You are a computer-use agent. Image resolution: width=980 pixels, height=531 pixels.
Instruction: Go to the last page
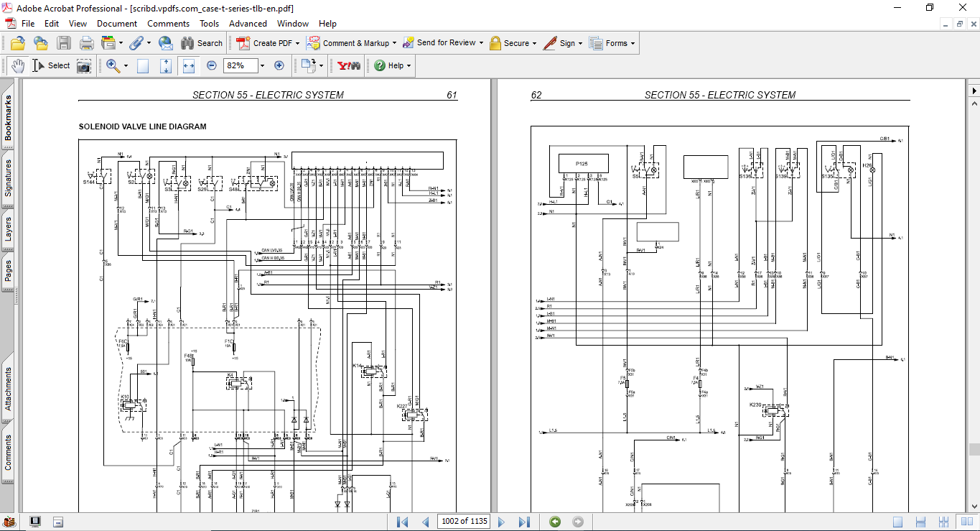click(524, 522)
